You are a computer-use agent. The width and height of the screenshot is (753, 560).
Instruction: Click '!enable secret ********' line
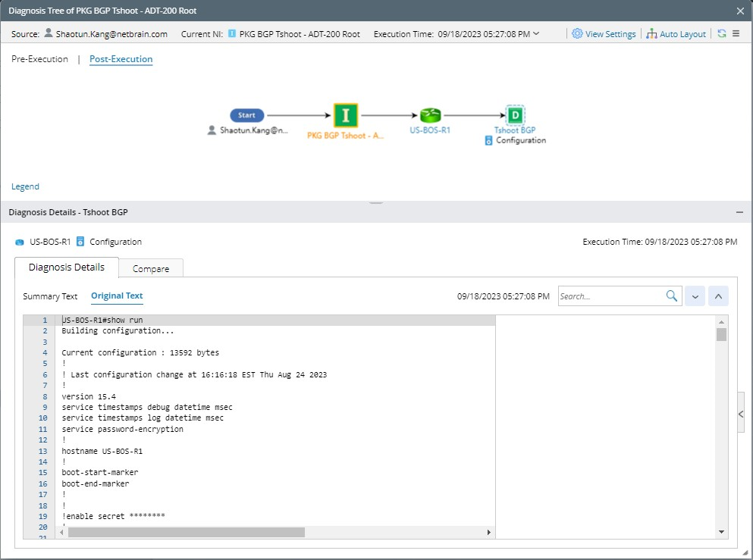click(113, 516)
